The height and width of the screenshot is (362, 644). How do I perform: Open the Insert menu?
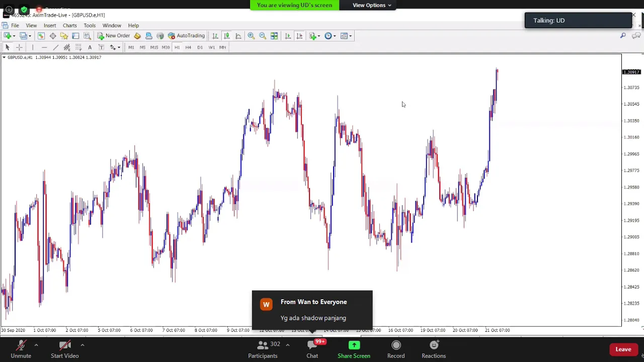point(50,25)
